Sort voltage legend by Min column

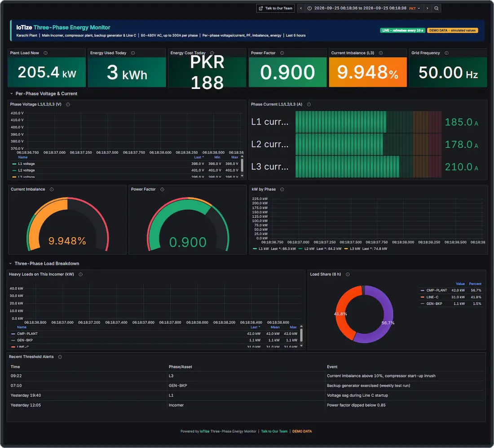tap(217, 157)
